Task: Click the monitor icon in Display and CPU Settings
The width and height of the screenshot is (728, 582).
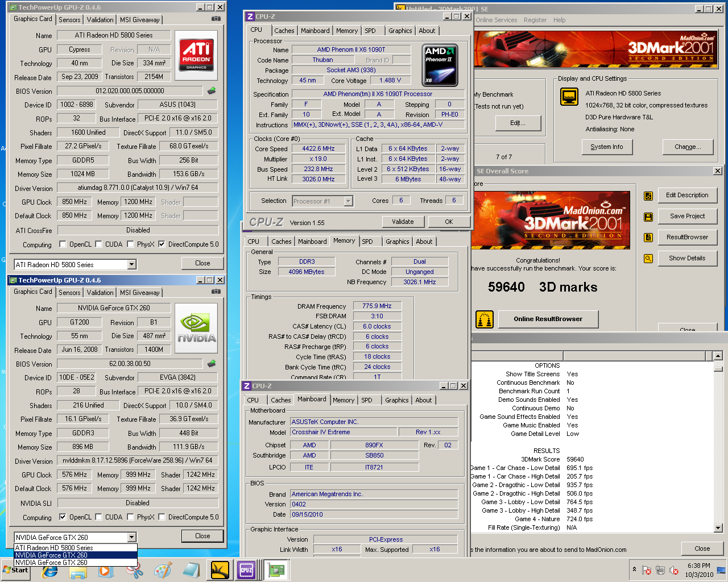Action: (569, 97)
